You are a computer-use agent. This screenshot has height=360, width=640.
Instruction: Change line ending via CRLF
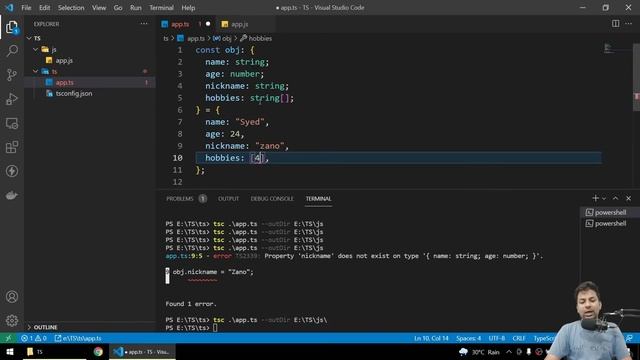(519, 338)
